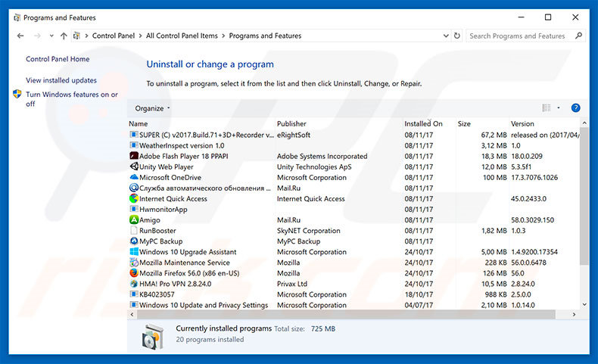Open the blue Help question mark icon
The height and width of the screenshot is (364, 598).
(575, 108)
